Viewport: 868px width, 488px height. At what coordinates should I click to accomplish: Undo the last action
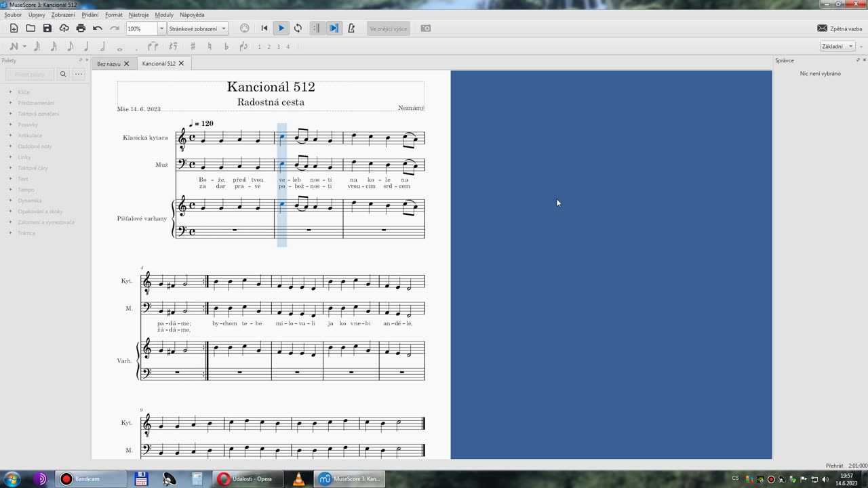tap(98, 28)
